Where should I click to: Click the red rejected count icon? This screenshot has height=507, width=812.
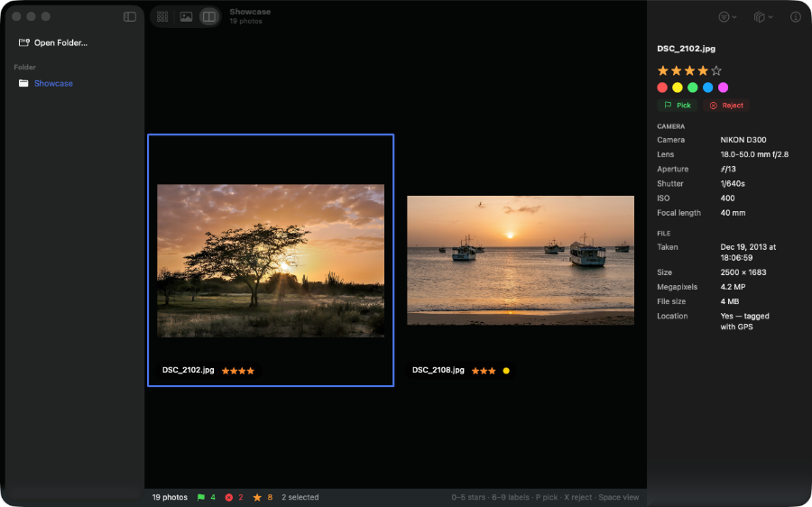229,497
